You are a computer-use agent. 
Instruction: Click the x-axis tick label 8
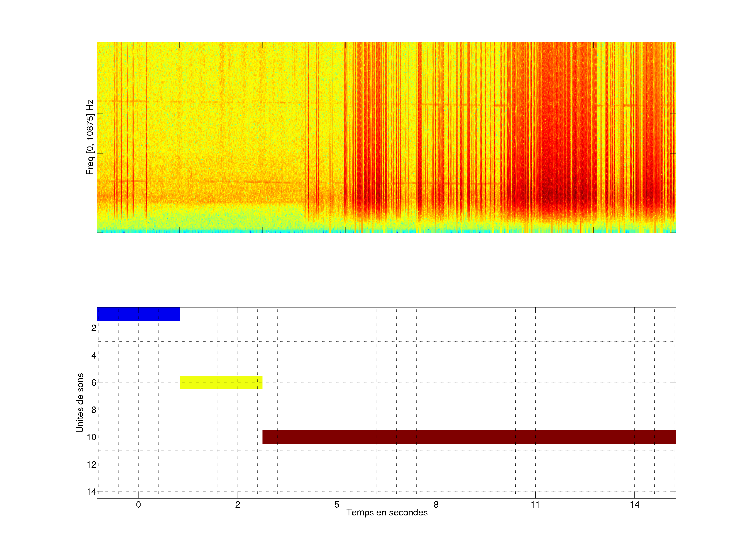pyautogui.click(x=436, y=505)
